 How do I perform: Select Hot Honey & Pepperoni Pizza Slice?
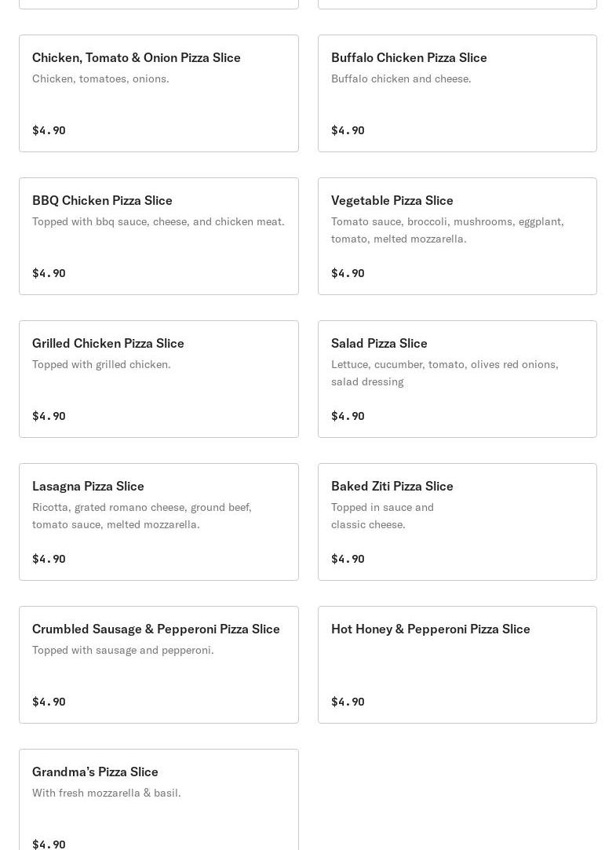coord(431,629)
